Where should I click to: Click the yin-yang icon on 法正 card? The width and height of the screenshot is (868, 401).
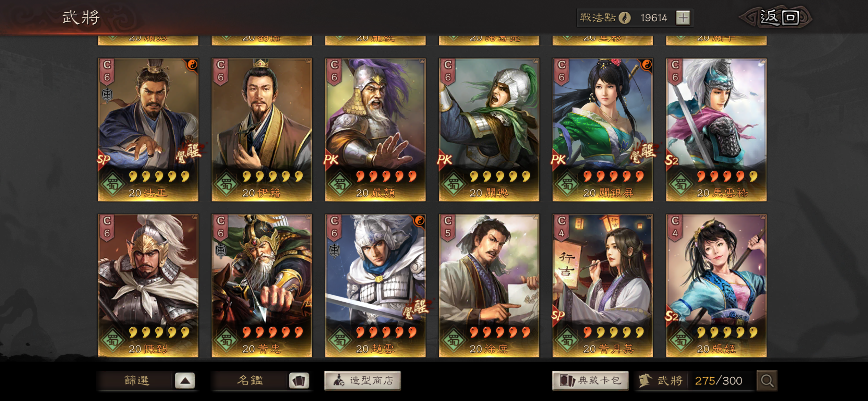(192, 64)
